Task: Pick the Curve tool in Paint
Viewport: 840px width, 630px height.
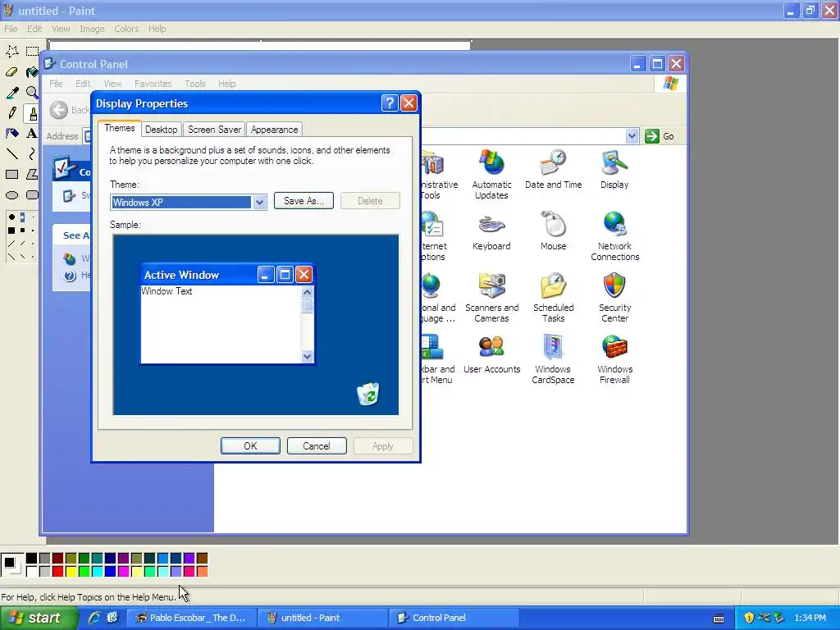Action: (x=32, y=153)
